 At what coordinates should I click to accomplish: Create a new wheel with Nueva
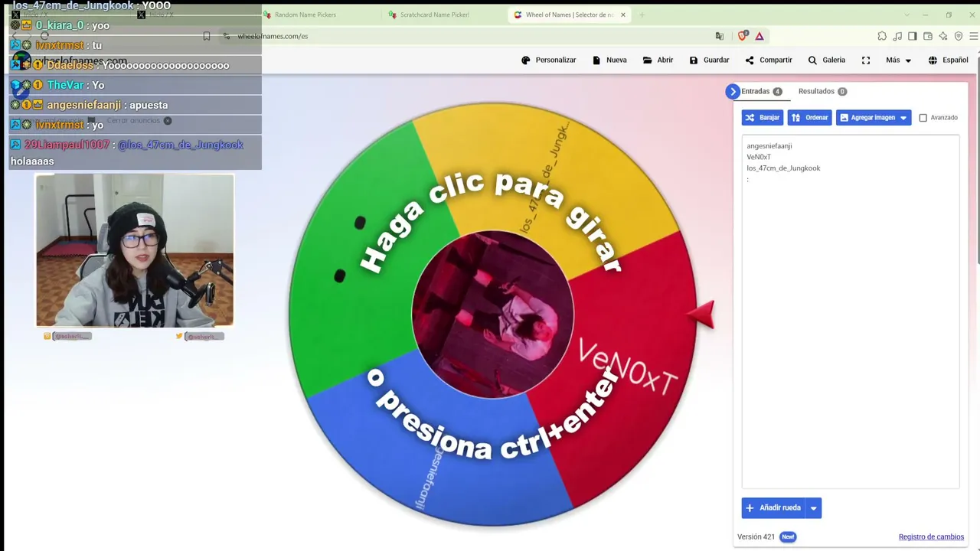coord(609,60)
